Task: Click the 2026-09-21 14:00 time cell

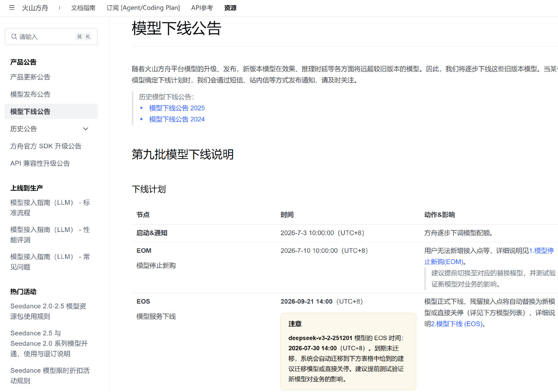Action: coord(322,302)
